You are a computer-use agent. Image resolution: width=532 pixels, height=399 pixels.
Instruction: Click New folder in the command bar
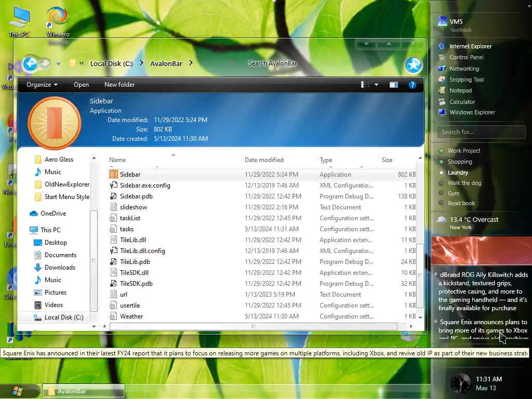119,85
